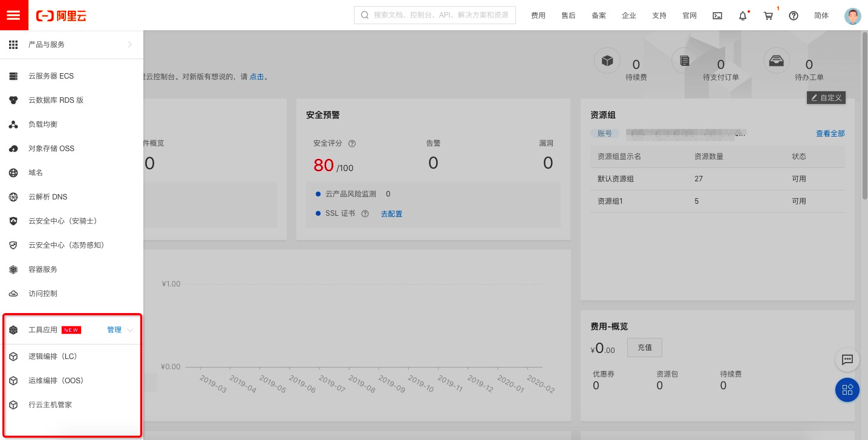Screen dimensions: 868x440
Task: Open the shopping cart
Action: 769,16
